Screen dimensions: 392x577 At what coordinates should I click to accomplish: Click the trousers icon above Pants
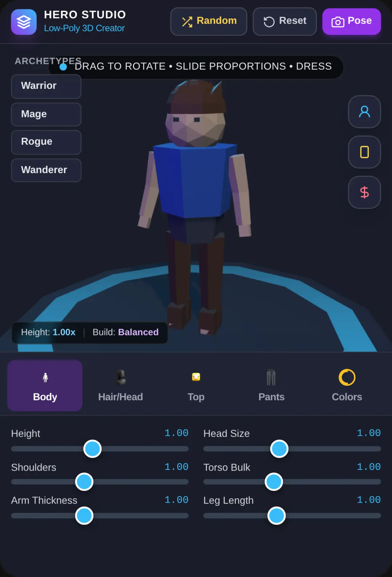point(271,377)
